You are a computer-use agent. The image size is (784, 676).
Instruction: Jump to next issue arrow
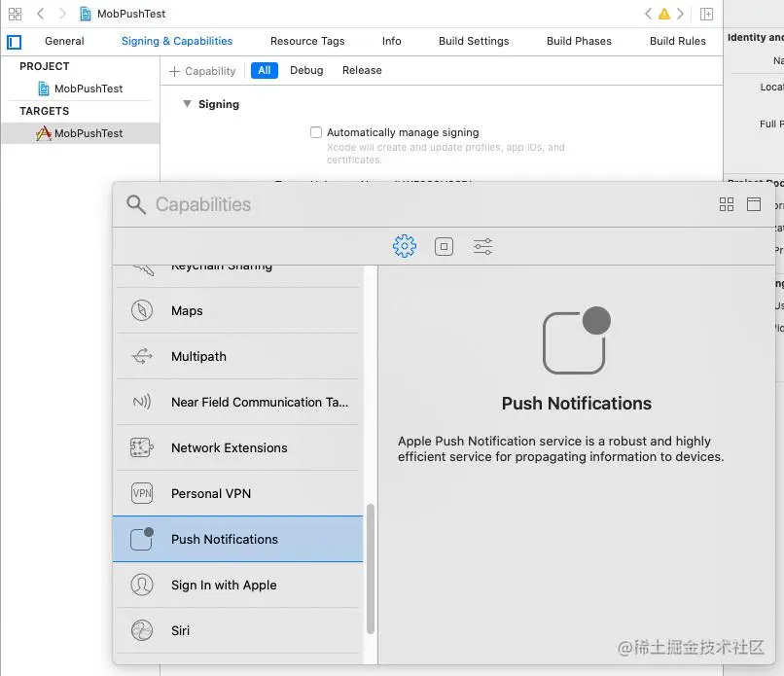[x=680, y=14]
